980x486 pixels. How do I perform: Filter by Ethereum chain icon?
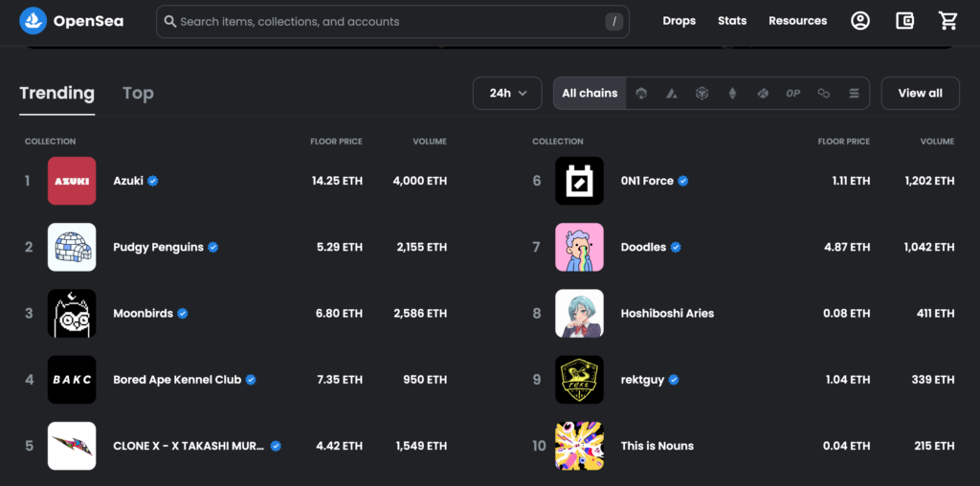tap(732, 93)
